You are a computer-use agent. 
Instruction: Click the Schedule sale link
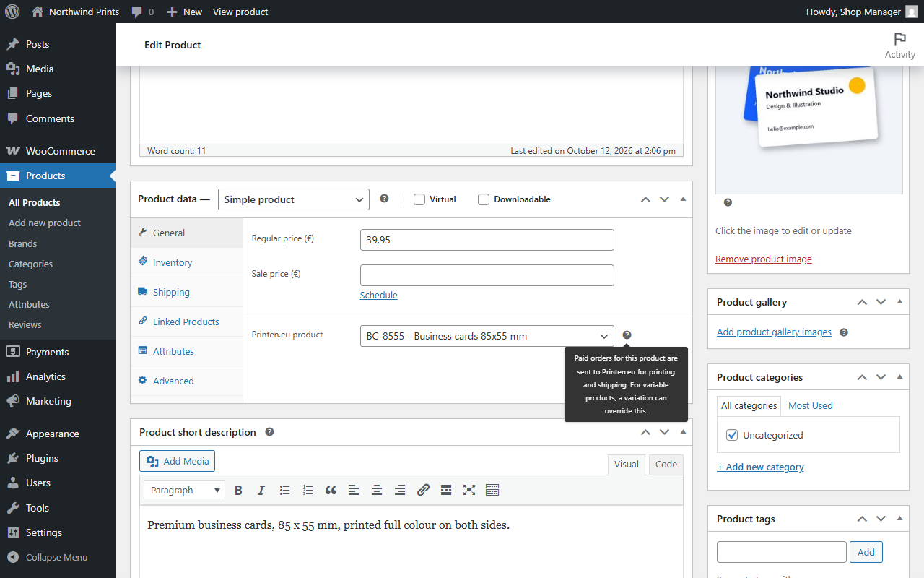379,295
